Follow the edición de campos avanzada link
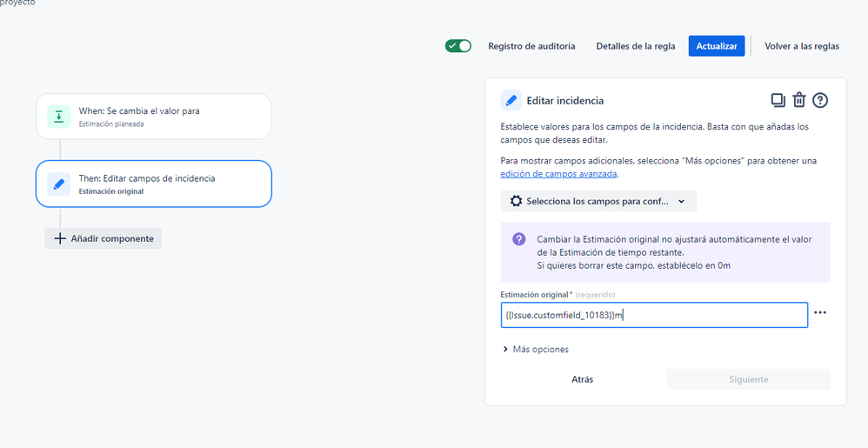This screenshot has height=448, width=868. coord(558,174)
